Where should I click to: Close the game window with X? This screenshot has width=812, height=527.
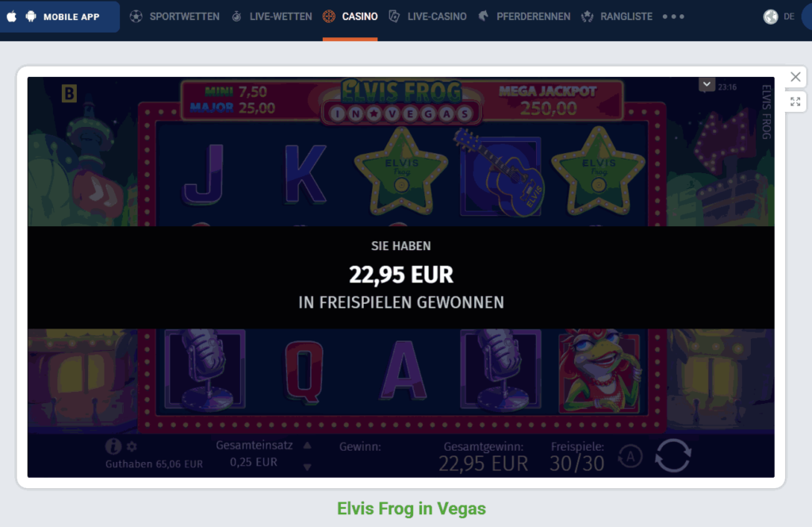[795, 77]
